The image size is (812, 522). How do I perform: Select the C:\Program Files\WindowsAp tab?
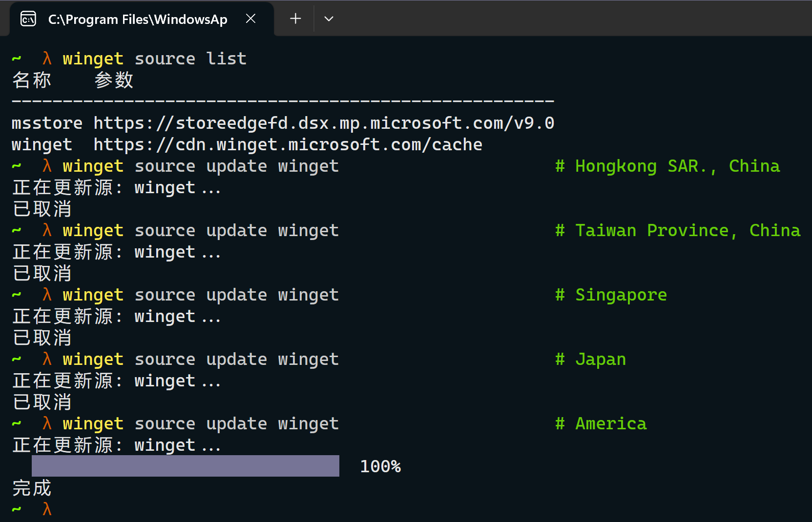click(x=142, y=20)
